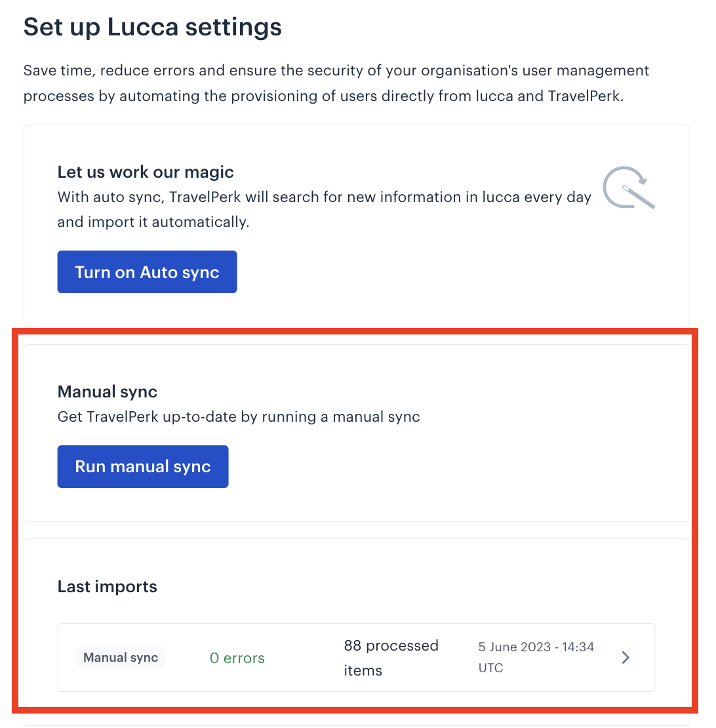Click the Let us work our magic heading
Screen dimensions: 716x728
point(146,172)
